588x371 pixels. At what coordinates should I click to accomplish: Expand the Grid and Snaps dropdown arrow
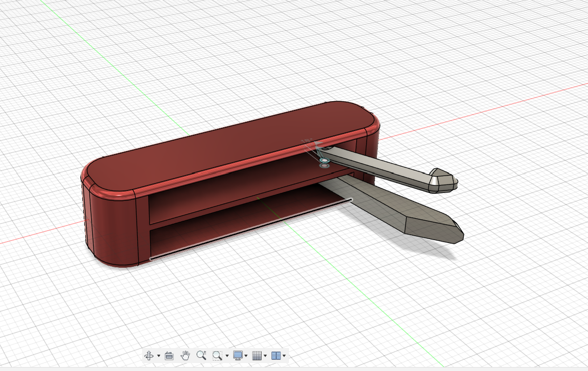(x=265, y=356)
